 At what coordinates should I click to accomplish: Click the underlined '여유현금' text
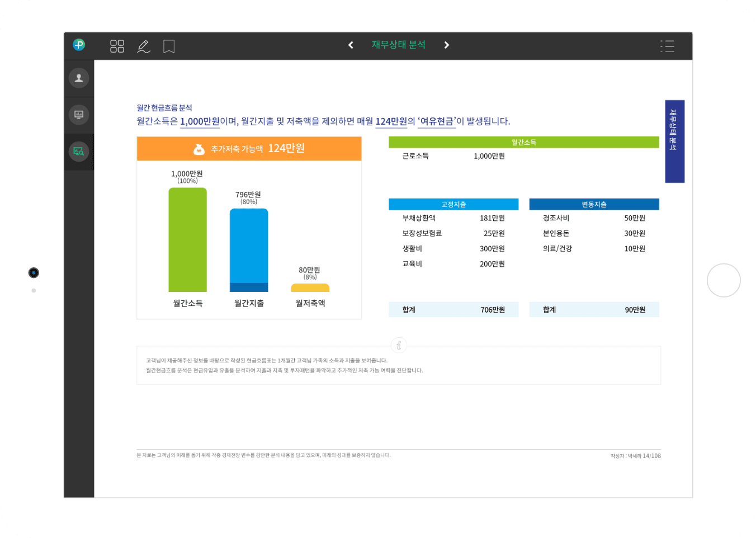click(437, 121)
